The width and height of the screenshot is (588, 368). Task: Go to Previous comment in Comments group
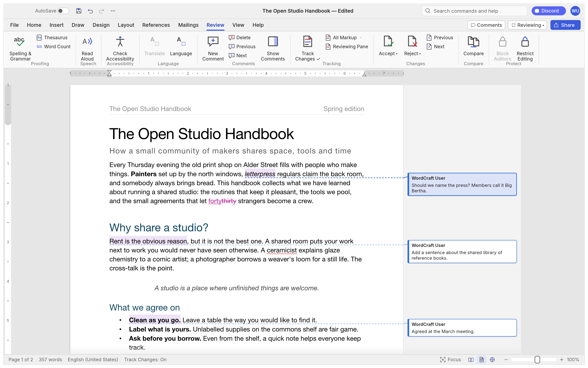coord(242,46)
